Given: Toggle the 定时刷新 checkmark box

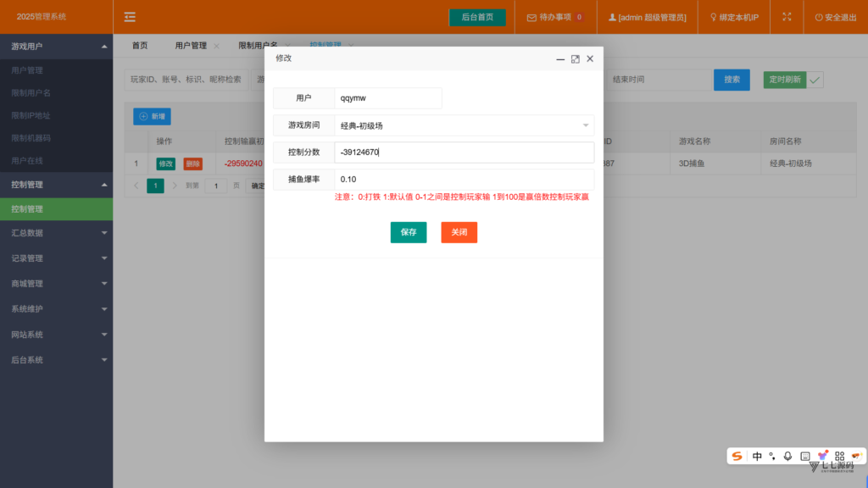Looking at the screenshot, I should click(x=815, y=80).
